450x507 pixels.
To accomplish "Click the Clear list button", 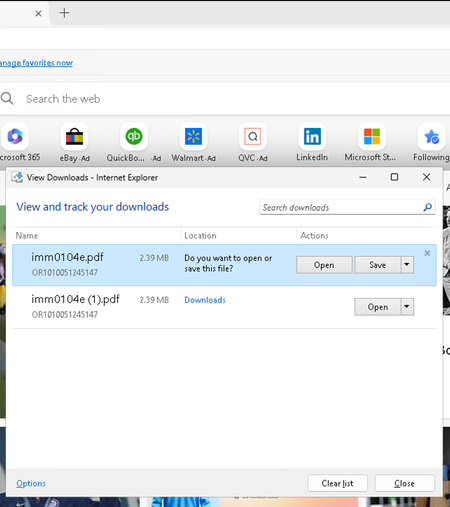I will click(337, 483).
